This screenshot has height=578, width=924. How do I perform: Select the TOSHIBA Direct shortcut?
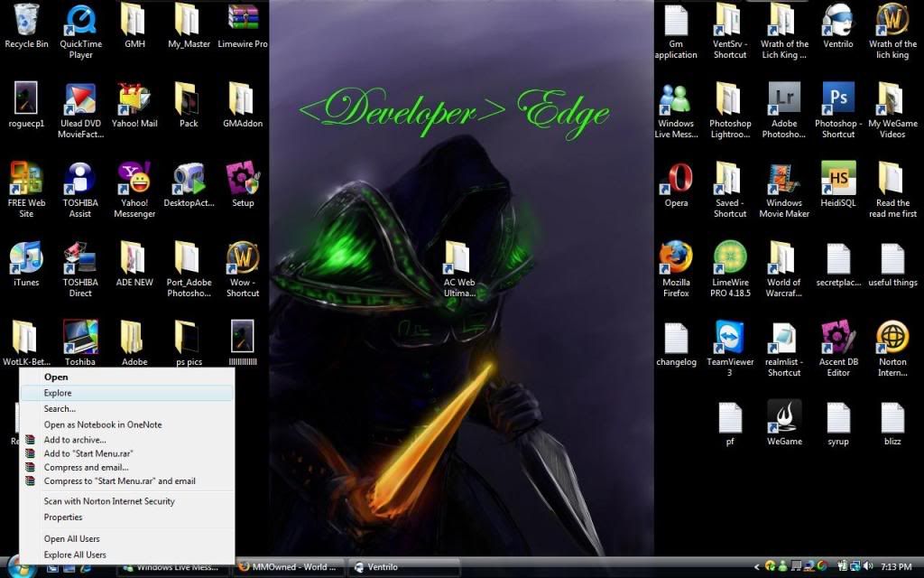click(x=80, y=257)
